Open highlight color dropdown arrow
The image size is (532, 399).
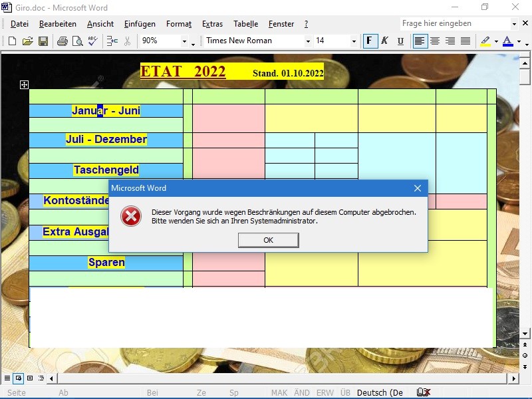[496, 42]
